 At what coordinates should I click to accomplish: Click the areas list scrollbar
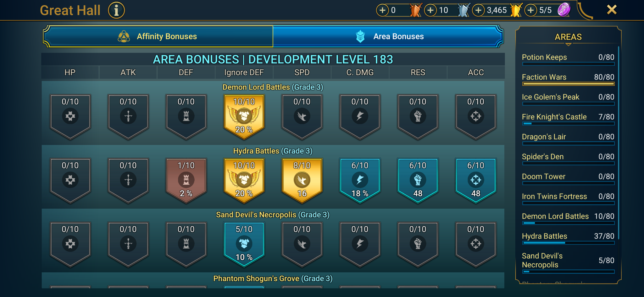click(619, 143)
